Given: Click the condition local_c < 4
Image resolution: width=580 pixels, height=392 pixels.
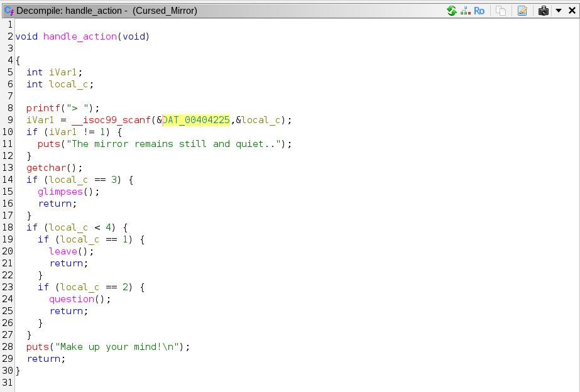Looking at the screenshot, I should pyautogui.click(x=80, y=228).
